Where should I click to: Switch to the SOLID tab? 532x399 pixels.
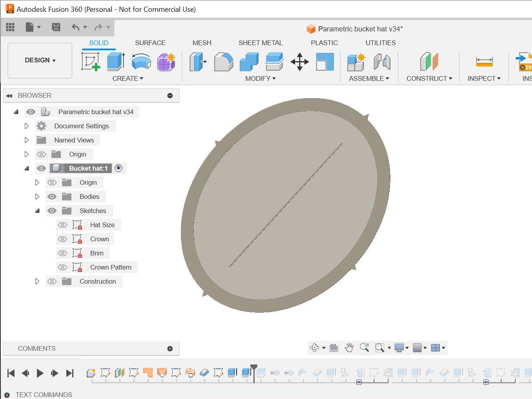[99, 43]
